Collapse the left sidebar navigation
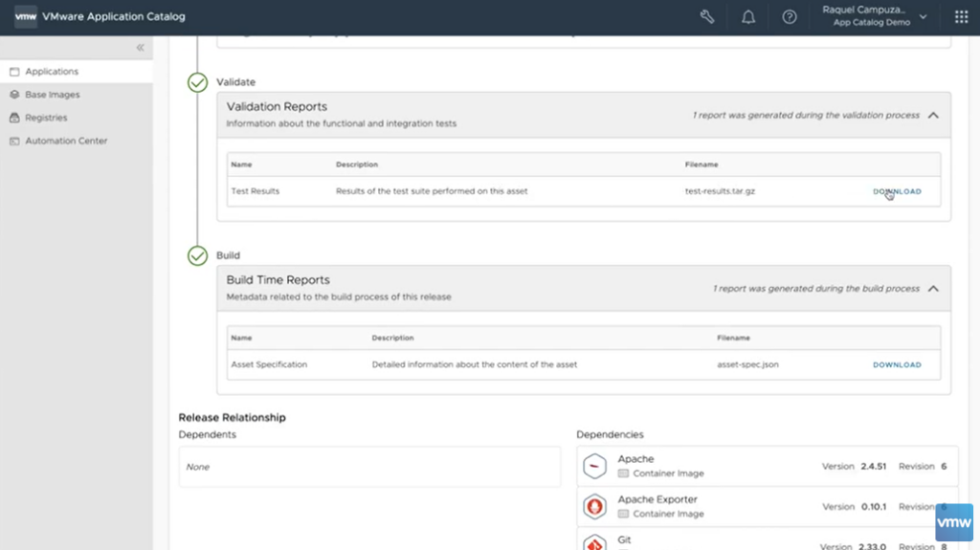 pos(140,48)
